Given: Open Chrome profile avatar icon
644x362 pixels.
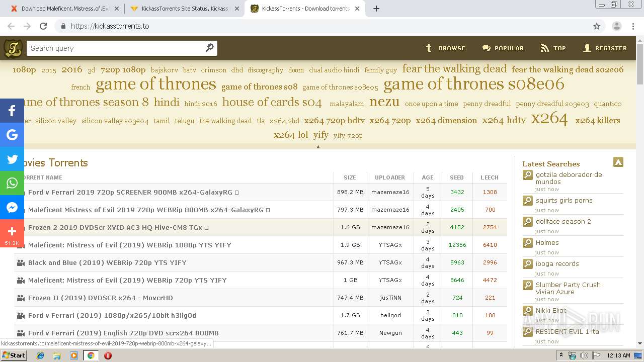Looking at the screenshot, I should click(x=616, y=26).
